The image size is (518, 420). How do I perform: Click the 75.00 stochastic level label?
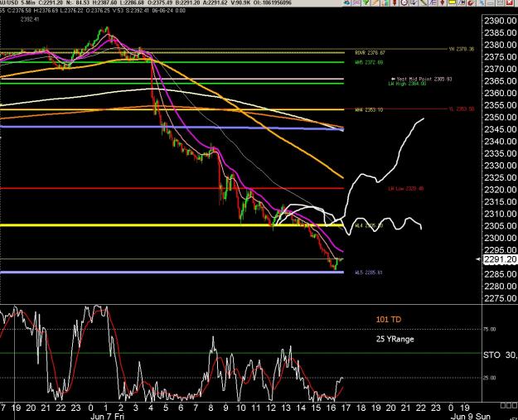click(x=489, y=329)
